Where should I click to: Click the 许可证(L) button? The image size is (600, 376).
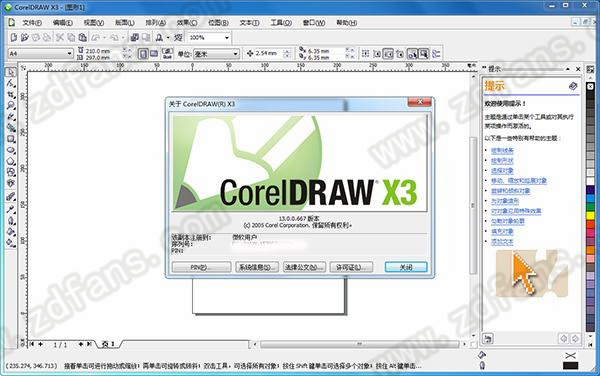coord(351,267)
